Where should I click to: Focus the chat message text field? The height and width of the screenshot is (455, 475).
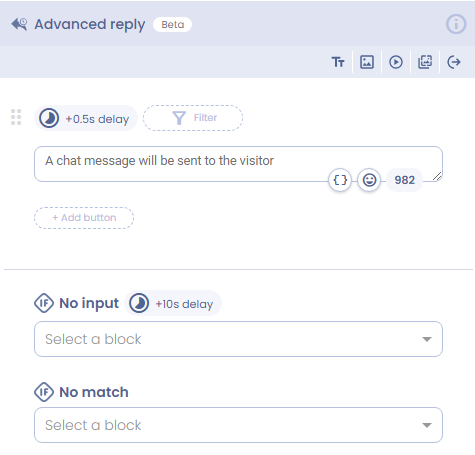click(238, 164)
